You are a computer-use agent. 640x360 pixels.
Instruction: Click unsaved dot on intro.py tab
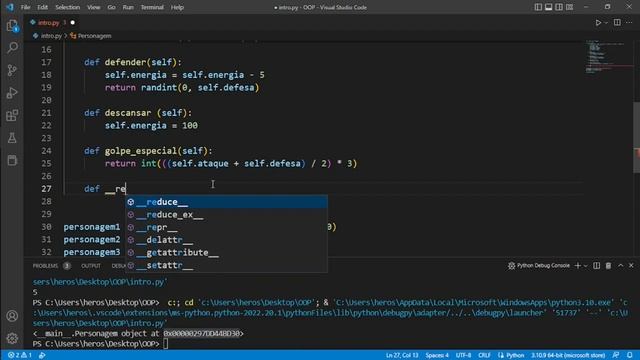click(x=73, y=22)
